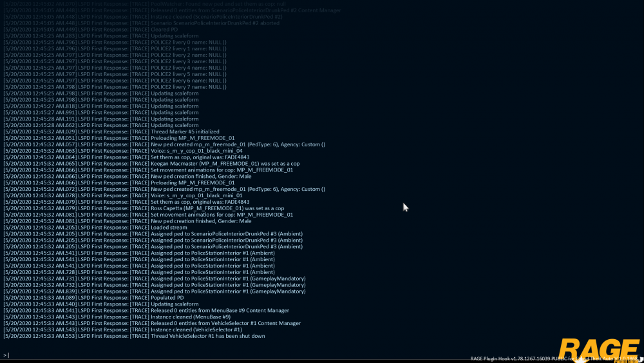Viewport: 644px width, 363px height.
Task: Select the 'Thread Marker #5 initialized' line
Action: (111, 132)
